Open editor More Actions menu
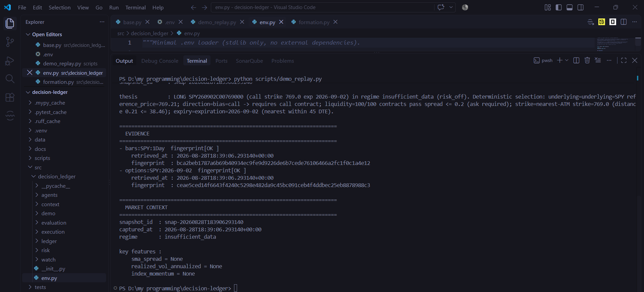The height and width of the screenshot is (292, 644). (x=634, y=22)
